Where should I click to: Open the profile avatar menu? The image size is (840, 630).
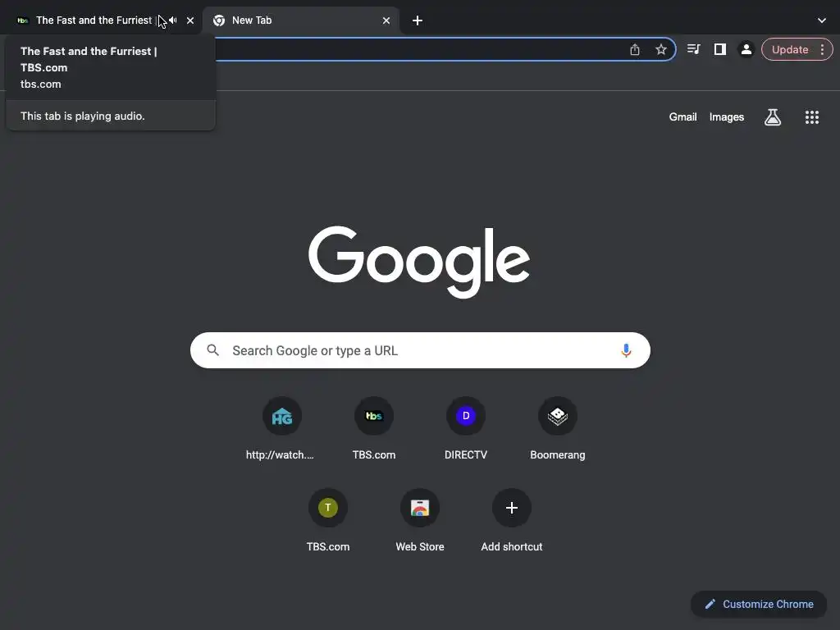[746, 49]
